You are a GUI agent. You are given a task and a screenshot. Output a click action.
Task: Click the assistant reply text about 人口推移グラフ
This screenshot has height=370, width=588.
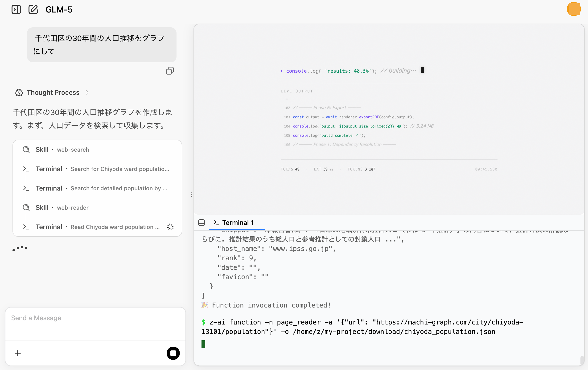click(x=93, y=119)
